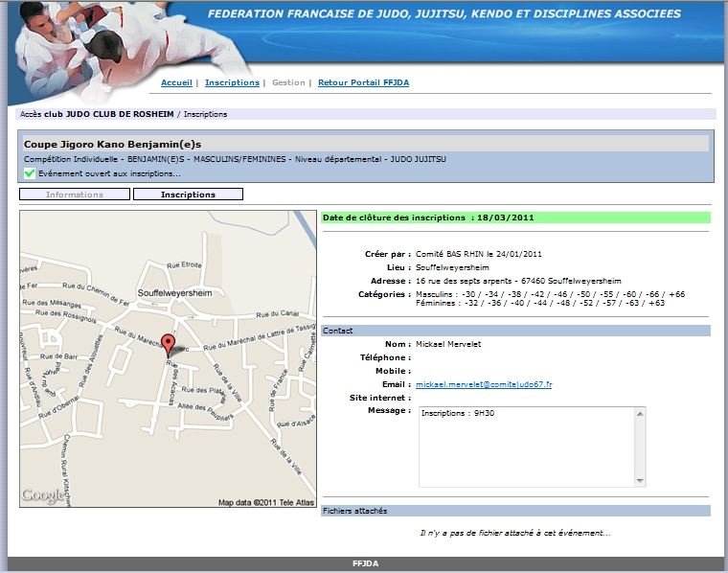Screen dimensions: 728x573
Task: Click the red map marker pin
Action: click(169, 345)
